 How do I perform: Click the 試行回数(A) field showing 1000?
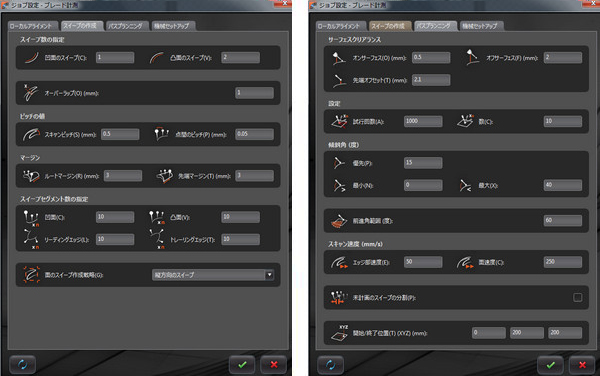tap(423, 121)
